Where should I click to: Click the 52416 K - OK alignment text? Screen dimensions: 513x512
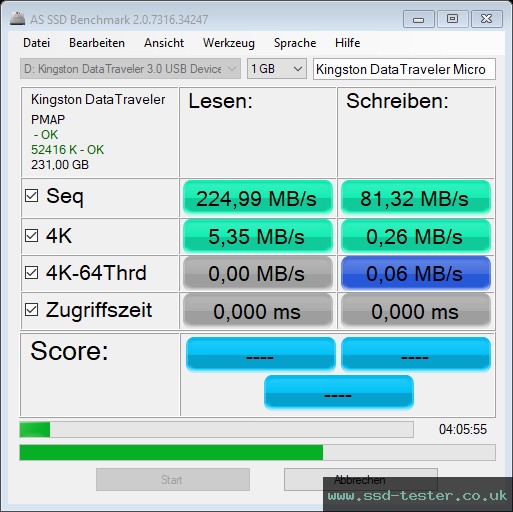click(x=67, y=150)
